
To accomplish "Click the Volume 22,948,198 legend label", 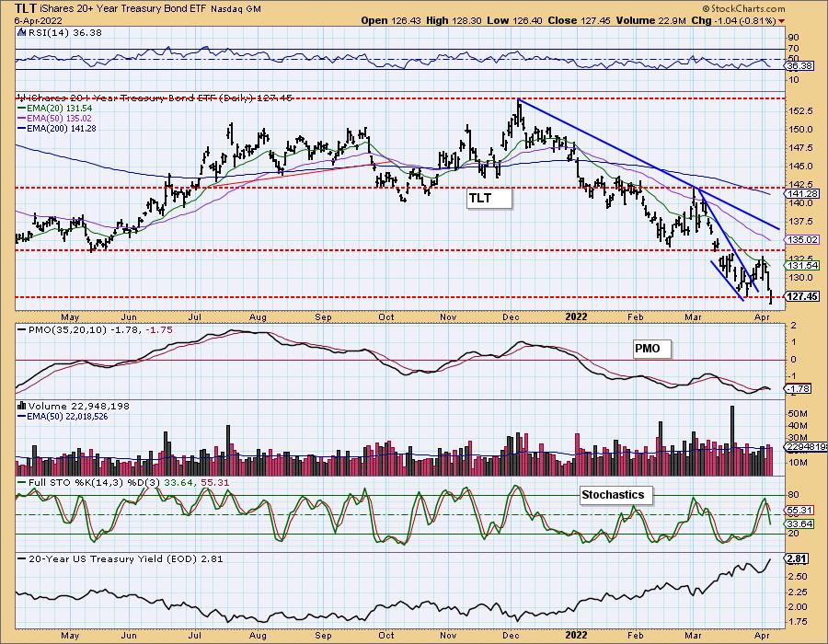I will coord(79,407).
